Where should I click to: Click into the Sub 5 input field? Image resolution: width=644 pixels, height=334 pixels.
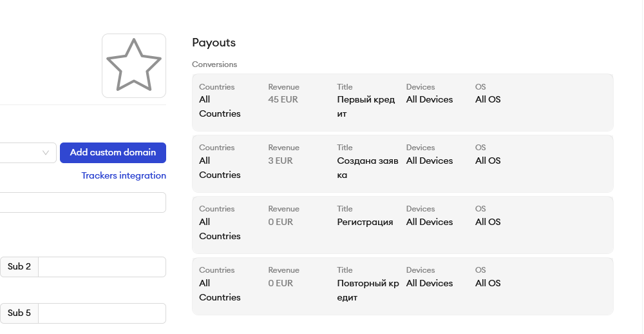coord(102,313)
